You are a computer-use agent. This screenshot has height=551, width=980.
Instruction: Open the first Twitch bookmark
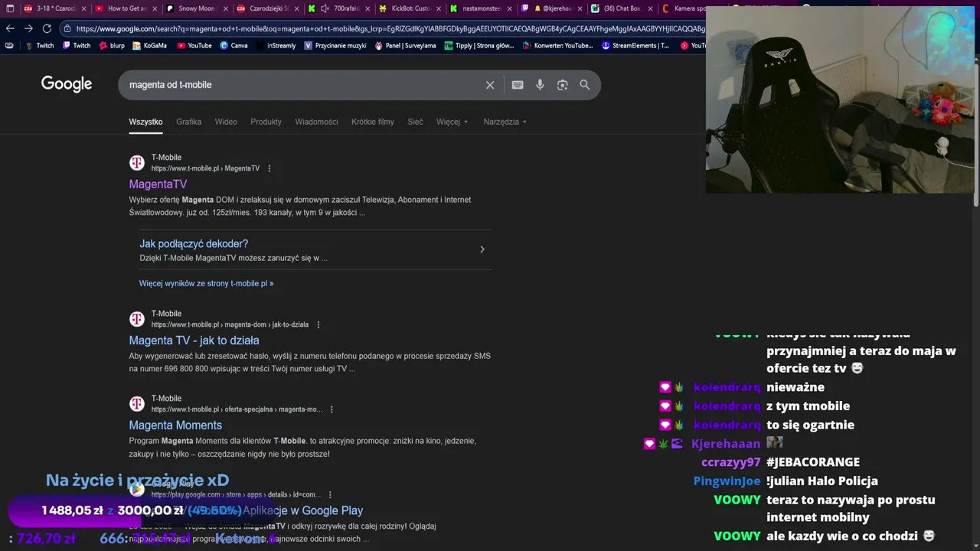tap(39, 45)
